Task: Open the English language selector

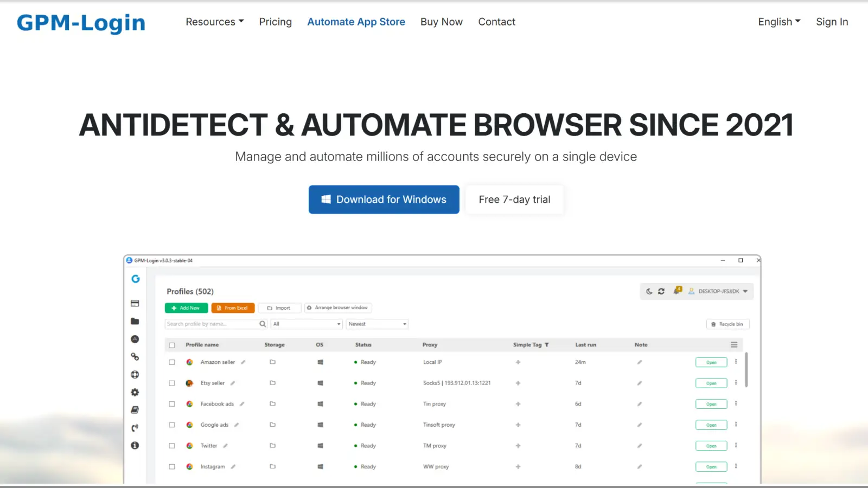Action: point(779,22)
